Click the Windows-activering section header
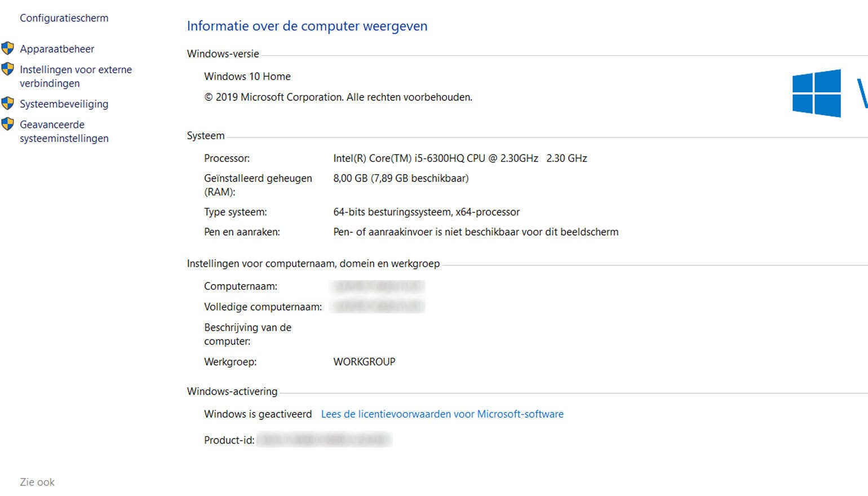Image resolution: width=868 pixels, height=496 pixels. click(232, 391)
